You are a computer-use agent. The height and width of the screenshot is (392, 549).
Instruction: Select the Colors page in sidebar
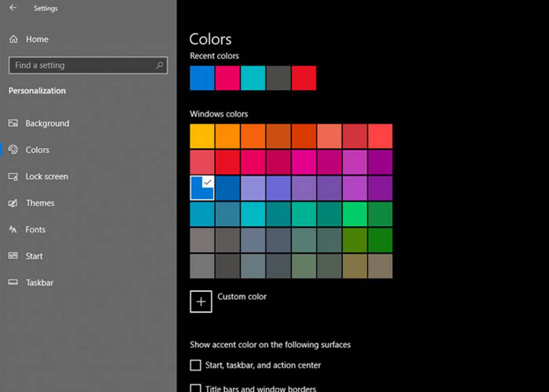point(37,150)
